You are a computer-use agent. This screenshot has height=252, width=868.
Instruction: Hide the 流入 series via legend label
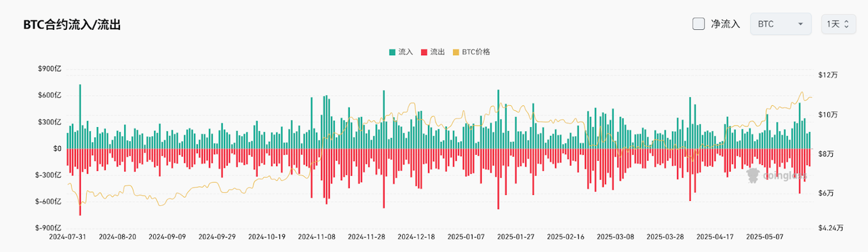pos(406,52)
